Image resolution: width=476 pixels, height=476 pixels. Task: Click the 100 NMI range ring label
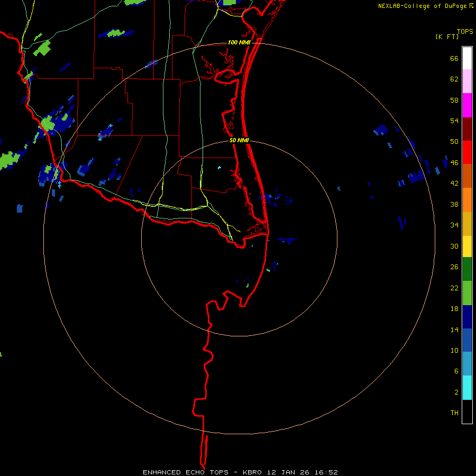pyautogui.click(x=239, y=42)
